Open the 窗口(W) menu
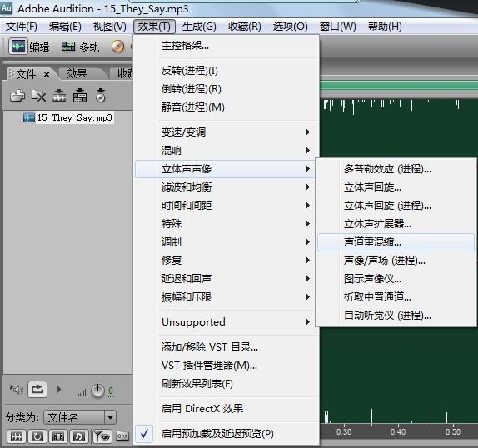 pos(337,27)
